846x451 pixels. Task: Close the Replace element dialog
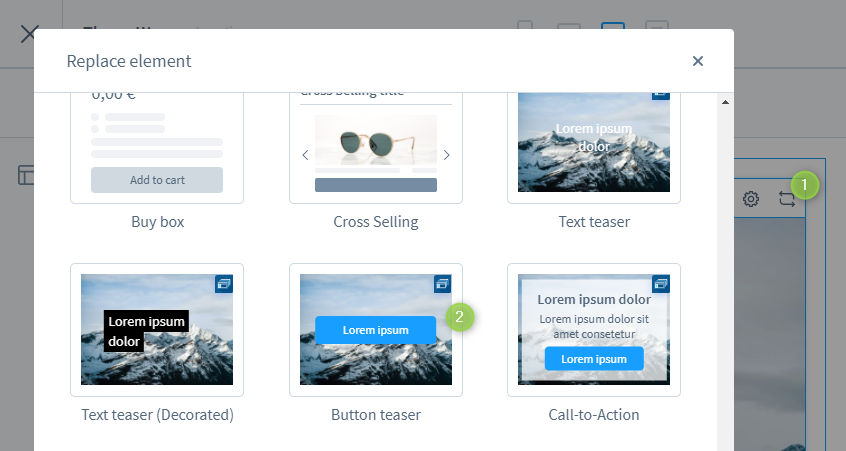point(698,61)
